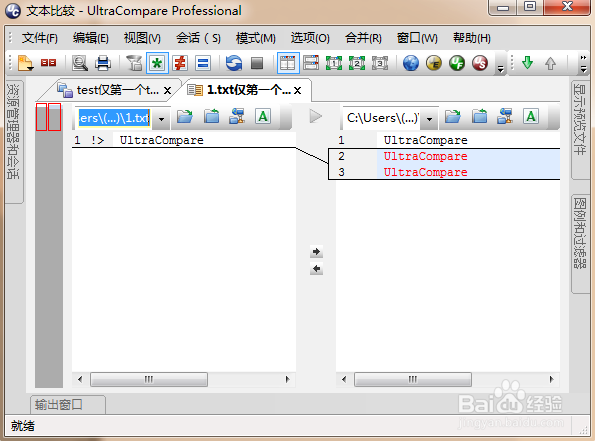595x441 pixels.
Task: Click the stop compare square icon
Action: [x=257, y=63]
